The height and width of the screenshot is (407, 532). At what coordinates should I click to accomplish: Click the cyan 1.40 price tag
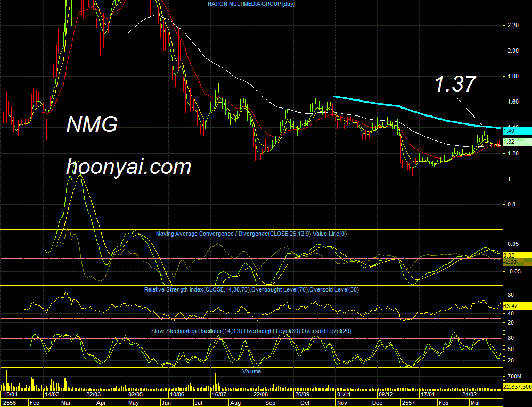point(517,131)
